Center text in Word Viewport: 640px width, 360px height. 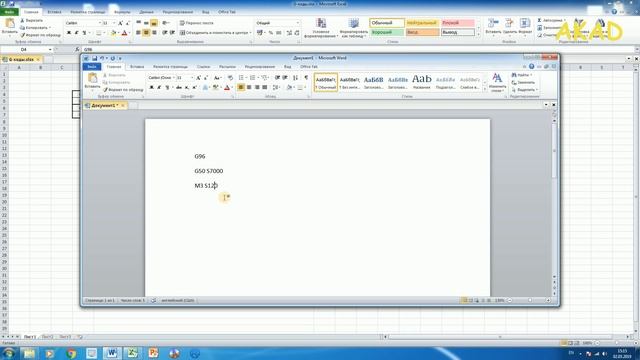[x=249, y=87]
